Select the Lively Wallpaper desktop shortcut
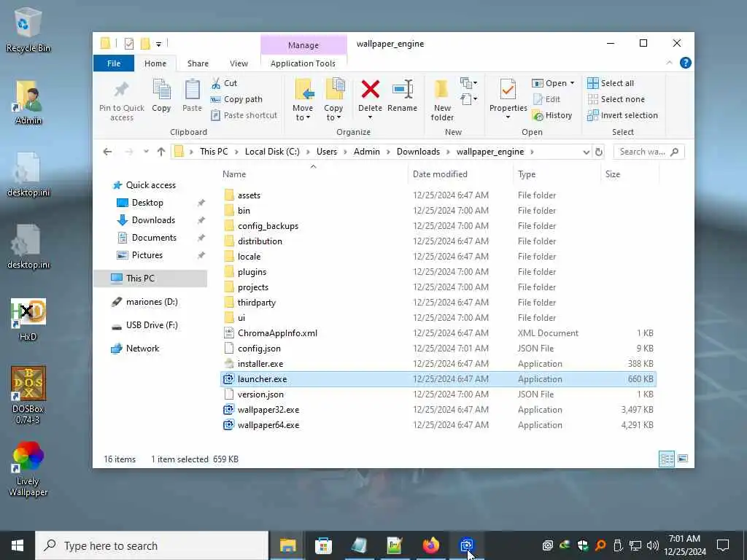This screenshot has width=747, height=560. (x=28, y=469)
